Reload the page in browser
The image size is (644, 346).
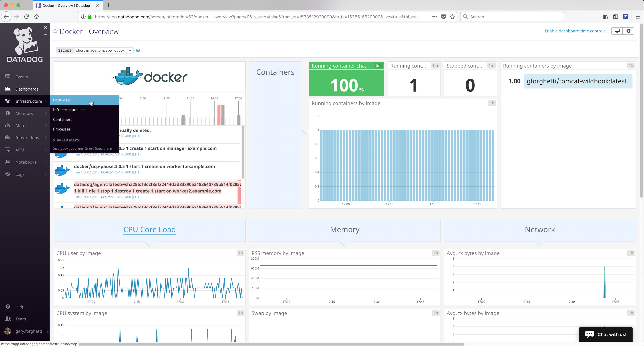coord(27,17)
